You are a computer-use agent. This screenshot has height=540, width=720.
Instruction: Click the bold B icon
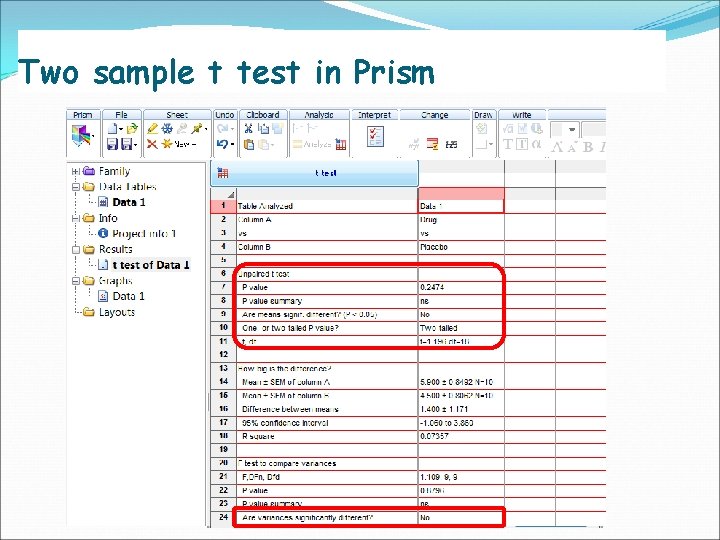click(x=587, y=146)
